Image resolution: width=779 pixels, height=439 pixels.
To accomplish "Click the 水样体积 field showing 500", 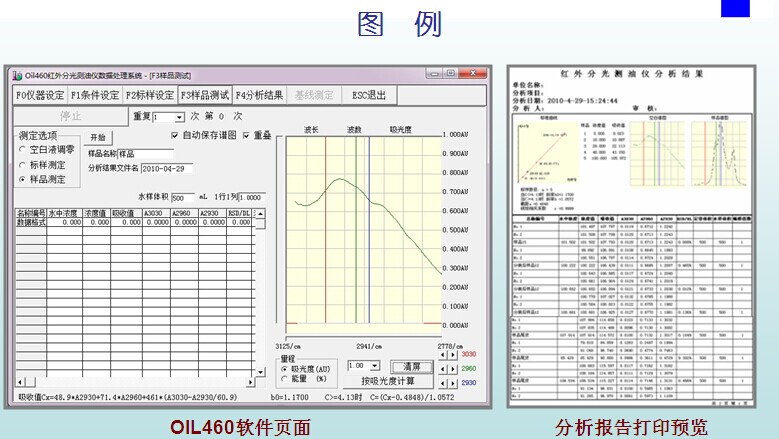I will pyautogui.click(x=183, y=198).
